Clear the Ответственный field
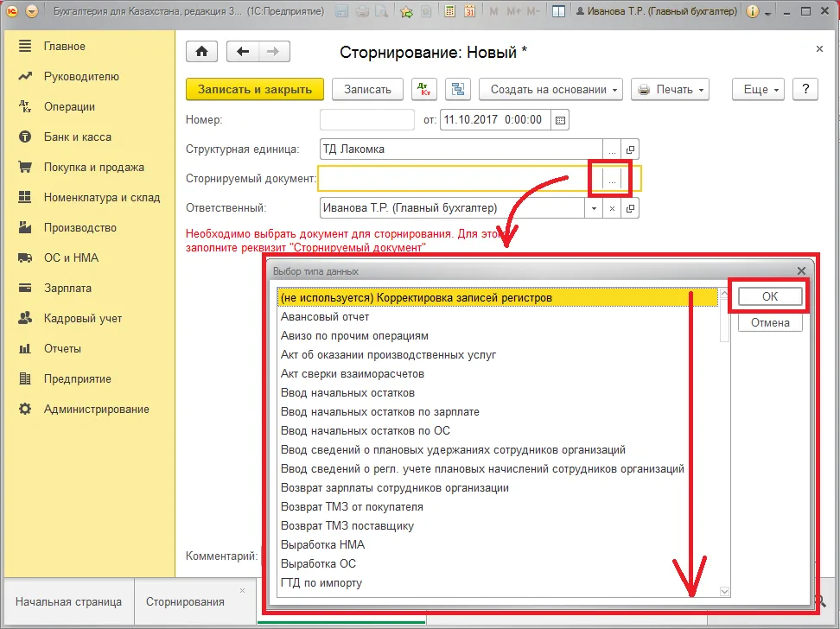The image size is (840, 629). tap(612, 208)
